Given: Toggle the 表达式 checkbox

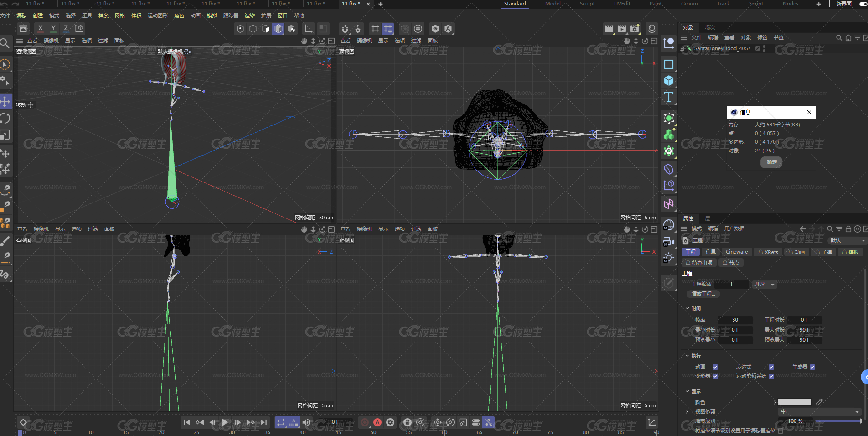Looking at the screenshot, I should point(771,367).
